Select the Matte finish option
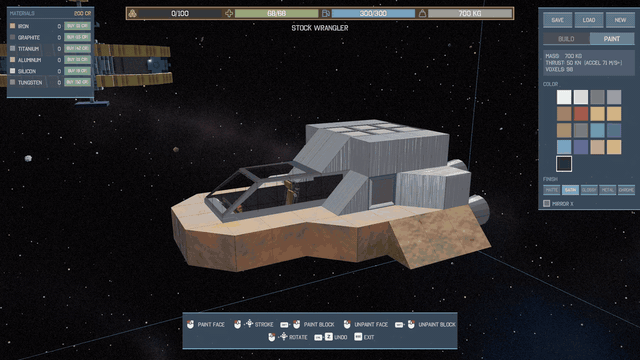640x360 pixels. 551,190
